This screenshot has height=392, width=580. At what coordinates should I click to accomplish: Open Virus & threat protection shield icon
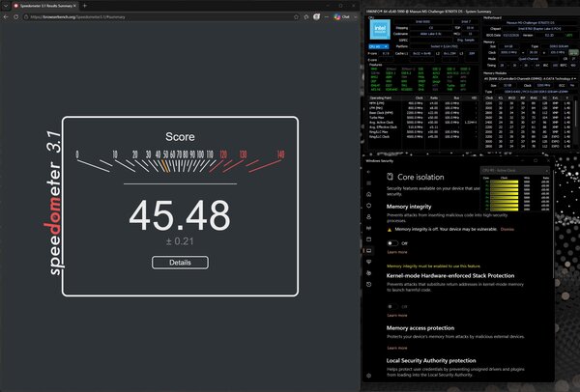tap(369, 206)
